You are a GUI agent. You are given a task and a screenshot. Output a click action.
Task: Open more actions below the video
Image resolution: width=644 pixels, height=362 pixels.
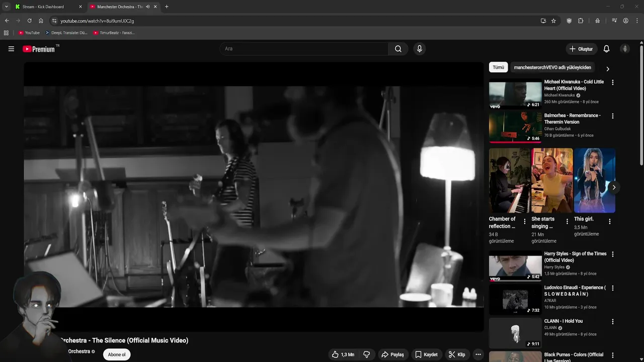coord(478,354)
